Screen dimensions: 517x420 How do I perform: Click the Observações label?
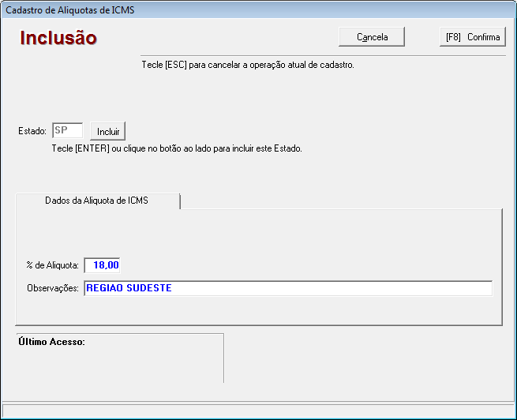pyautogui.click(x=53, y=289)
